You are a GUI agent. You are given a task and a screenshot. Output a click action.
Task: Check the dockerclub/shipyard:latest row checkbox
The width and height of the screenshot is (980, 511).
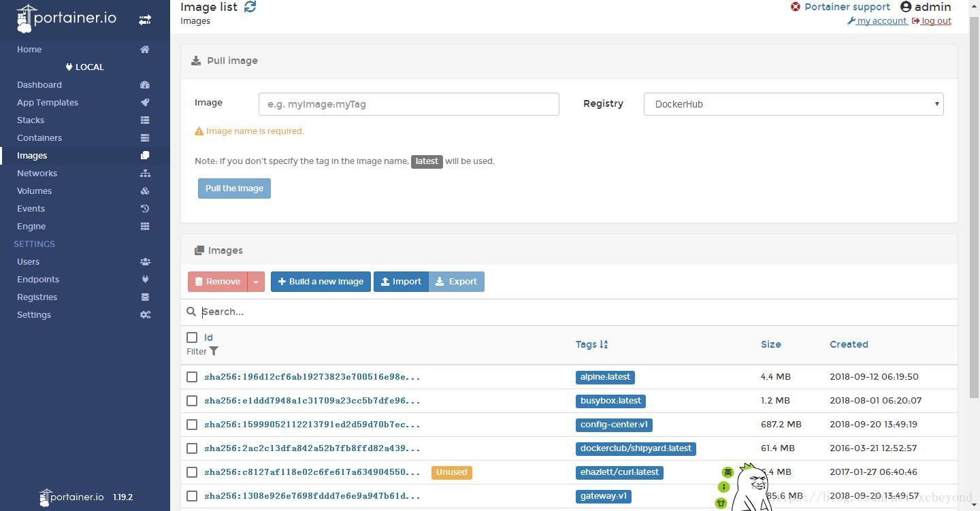click(192, 448)
